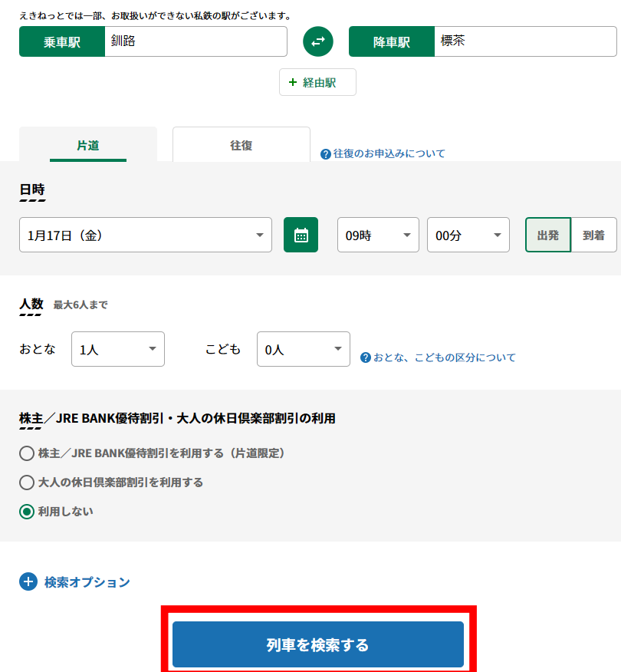
Task: Click the green 降車駅 label
Action: coord(392,41)
